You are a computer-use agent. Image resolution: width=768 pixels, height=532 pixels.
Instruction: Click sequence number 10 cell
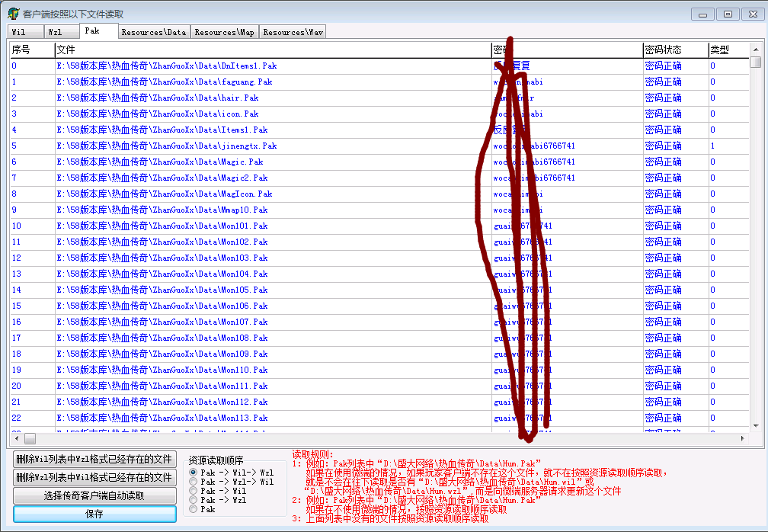[16, 226]
